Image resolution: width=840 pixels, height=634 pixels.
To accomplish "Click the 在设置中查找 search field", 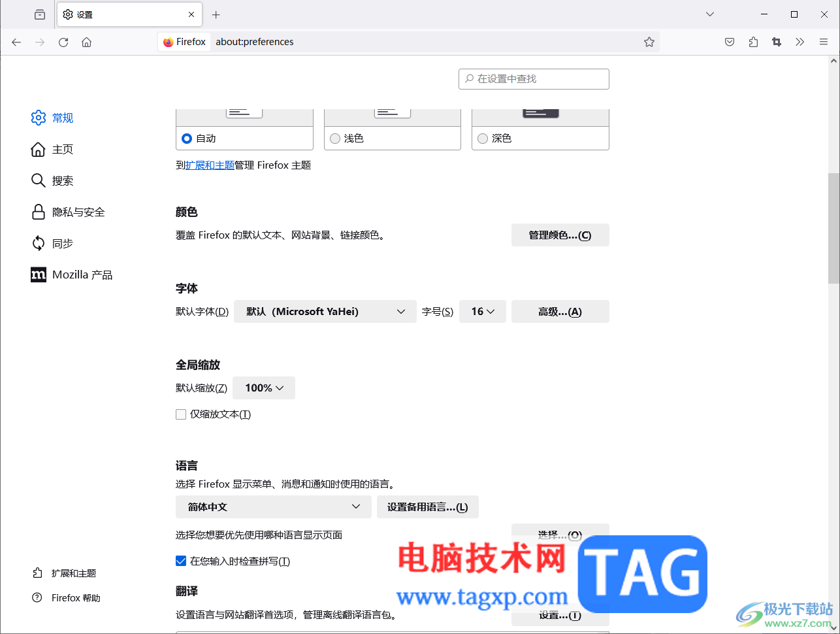I will [534, 78].
